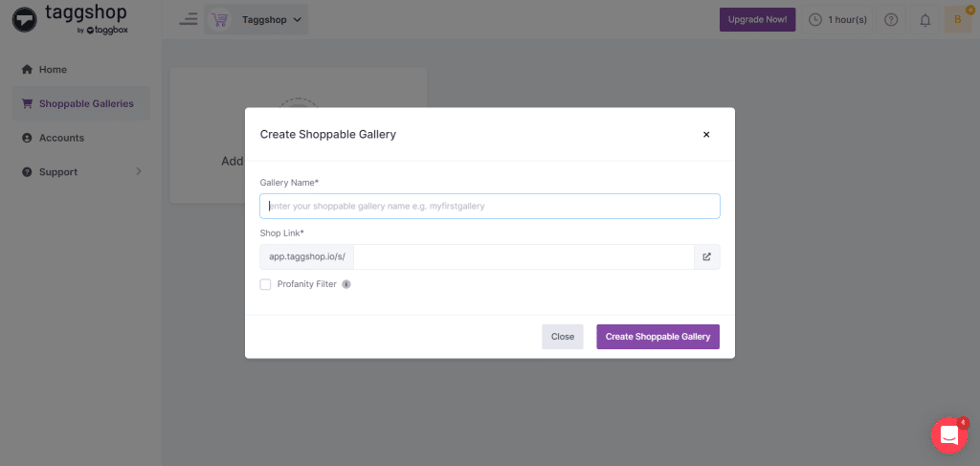
Task: Open shop link in new tab icon
Action: tap(706, 256)
